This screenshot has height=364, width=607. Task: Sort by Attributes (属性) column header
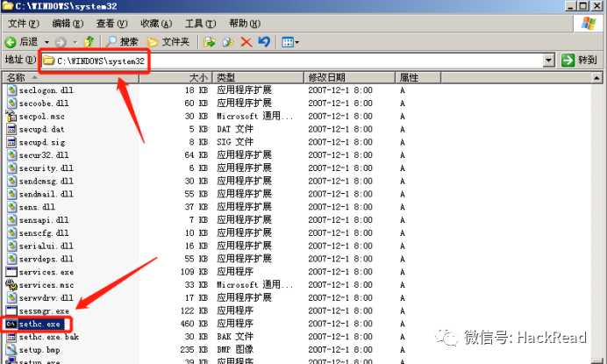pos(418,77)
